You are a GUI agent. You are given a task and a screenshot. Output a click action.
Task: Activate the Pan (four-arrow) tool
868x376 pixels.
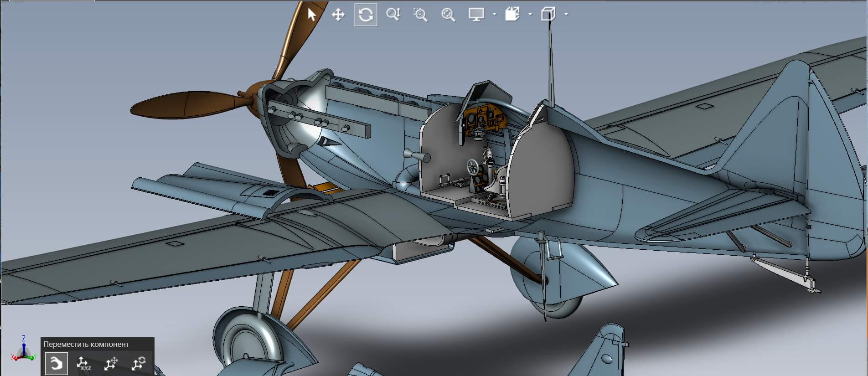[338, 15]
